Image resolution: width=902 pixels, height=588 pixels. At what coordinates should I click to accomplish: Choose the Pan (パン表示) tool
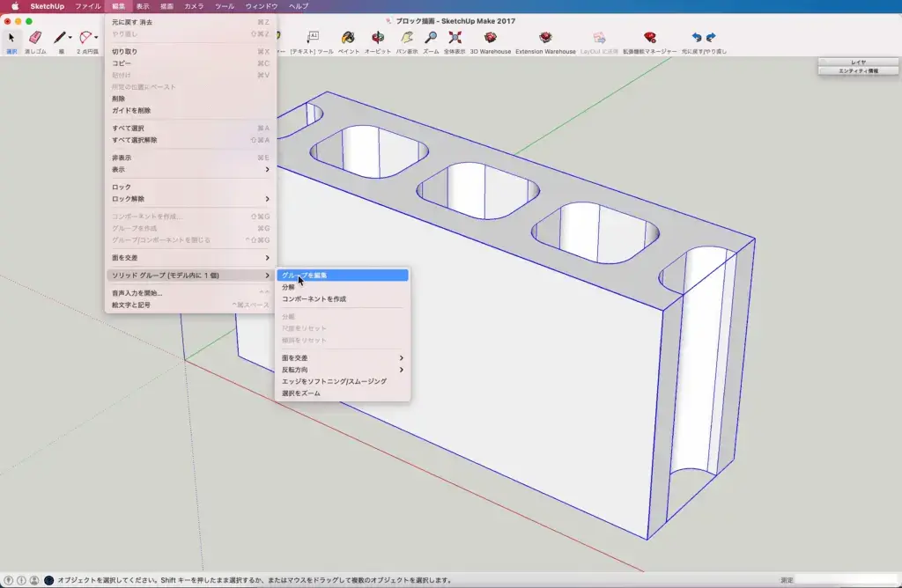(x=406, y=39)
